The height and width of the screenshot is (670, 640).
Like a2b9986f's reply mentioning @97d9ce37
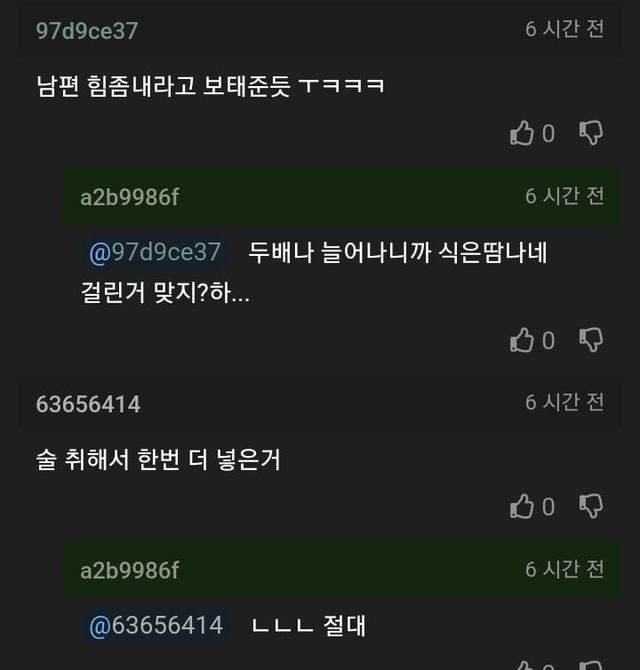[522, 341]
